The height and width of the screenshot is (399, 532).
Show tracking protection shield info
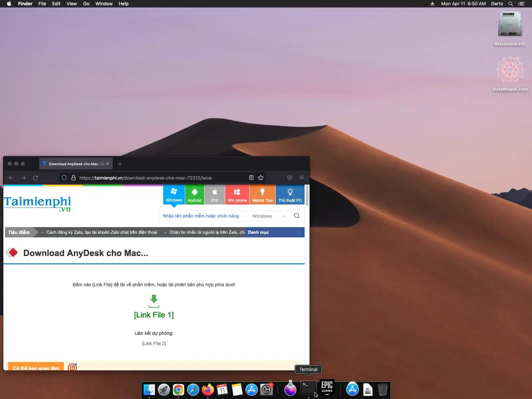(x=64, y=178)
